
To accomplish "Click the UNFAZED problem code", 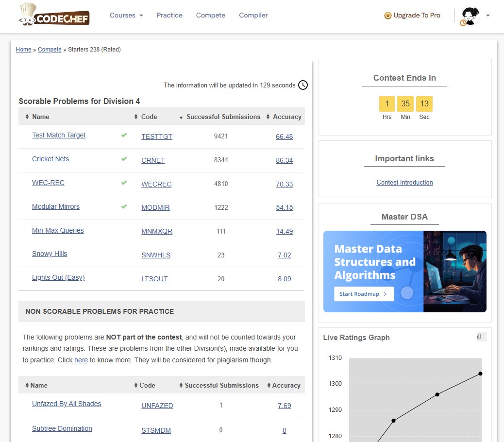I will [157, 406].
